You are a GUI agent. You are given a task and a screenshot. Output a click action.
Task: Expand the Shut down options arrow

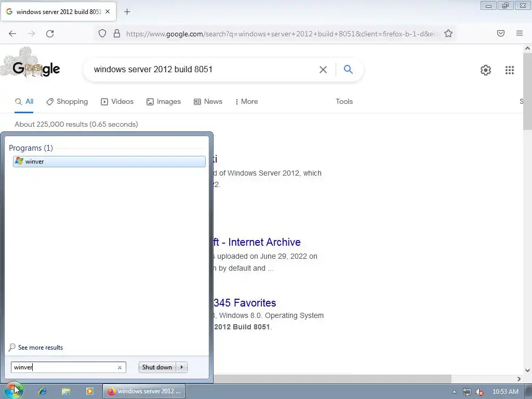click(x=181, y=367)
